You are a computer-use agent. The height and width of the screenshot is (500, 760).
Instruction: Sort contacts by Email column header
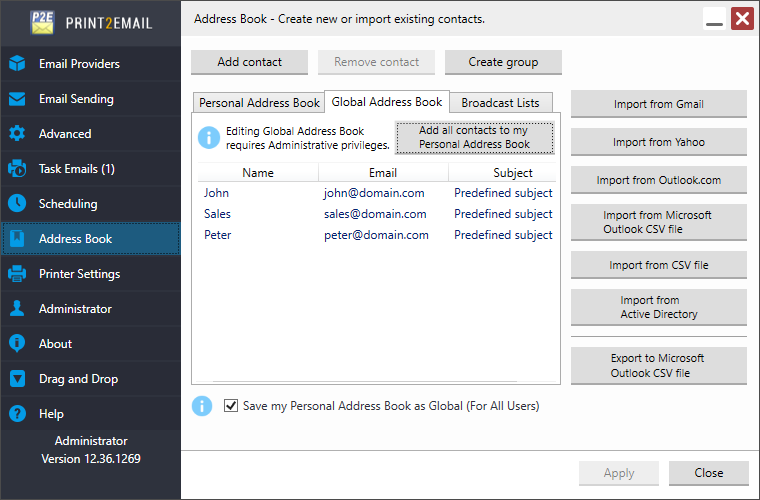383,173
